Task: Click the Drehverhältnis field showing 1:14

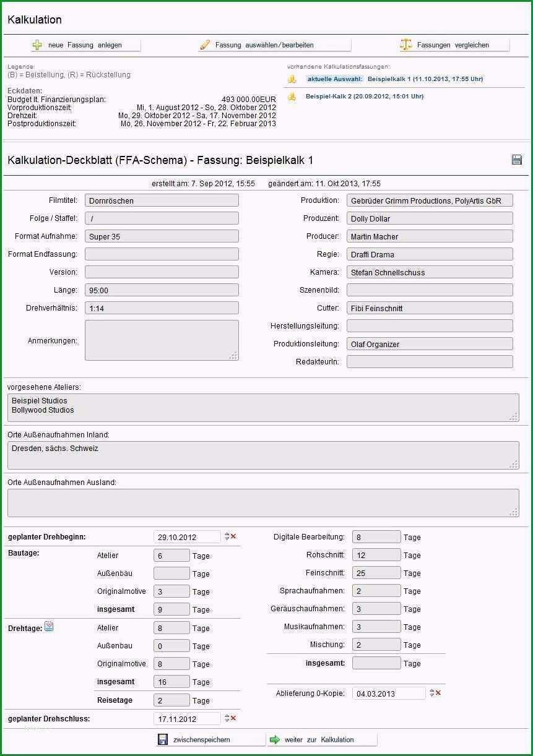Action: tap(162, 308)
